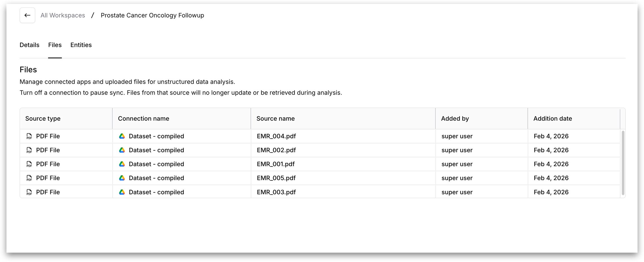Image resolution: width=644 pixels, height=262 pixels.
Task: Click PDF icon in EMR_004.pdf row
Action: point(29,136)
